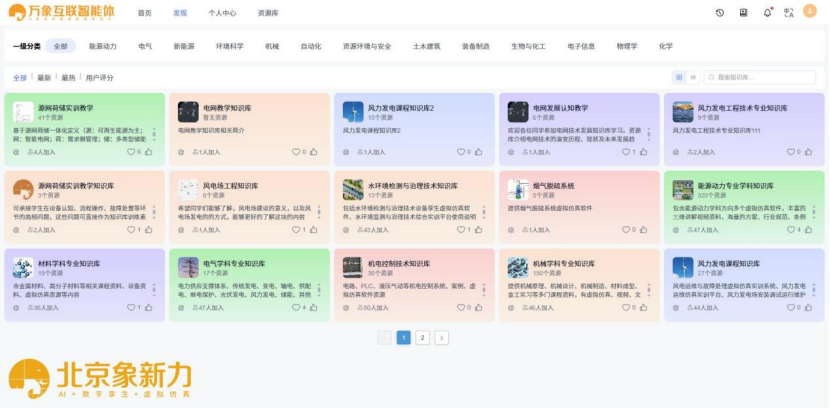Open the 发现 navigation tab
830x408 pixels.
(179, 13)
